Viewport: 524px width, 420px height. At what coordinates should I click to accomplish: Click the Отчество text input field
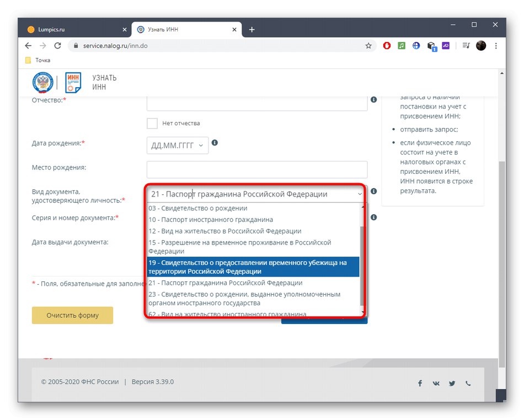tap(257, 103)
